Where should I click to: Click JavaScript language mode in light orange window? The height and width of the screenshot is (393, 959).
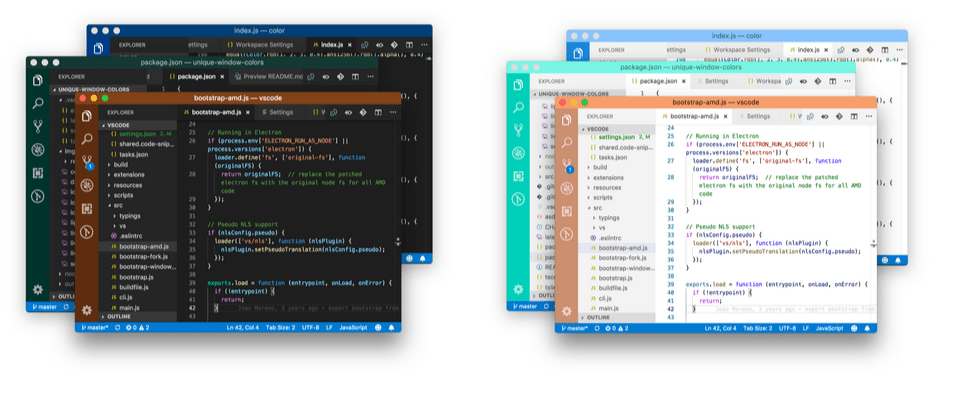829,328
